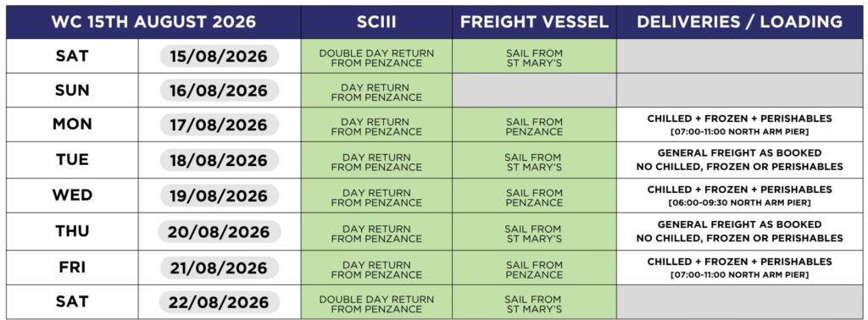Select the 18/08/2026 date pill
The height and width of the screenshot is (320, 868).
pyautogui.click(x=220, y=160)
